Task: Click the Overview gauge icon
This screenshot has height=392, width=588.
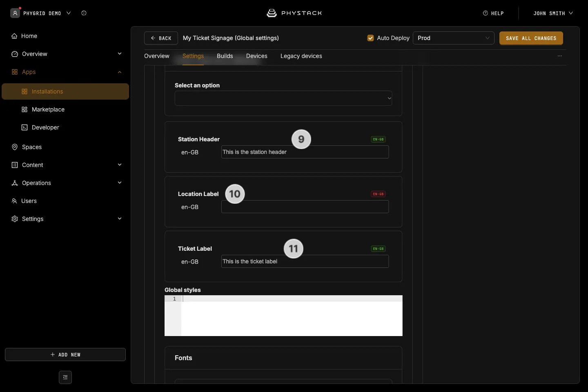Action: pyautogui.click(x=15, y=54)
